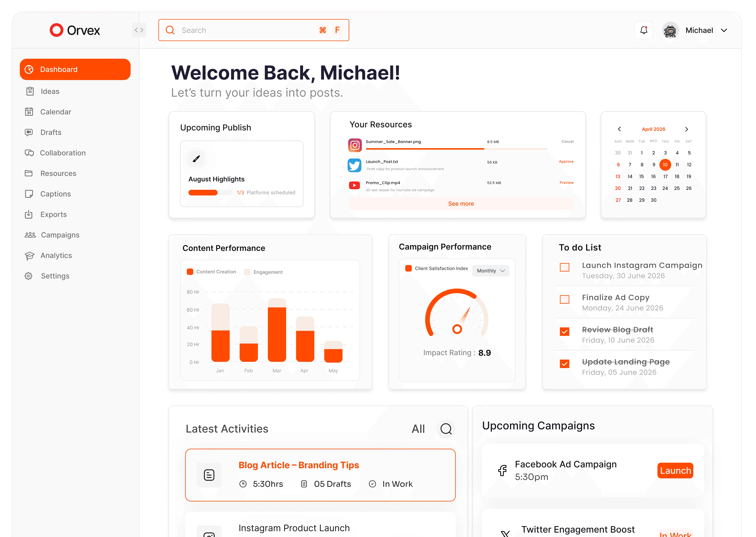Click the April 2026 calendar title
Image resolution: width=756 pixels, height=537 pixels.
coord(653,129)
